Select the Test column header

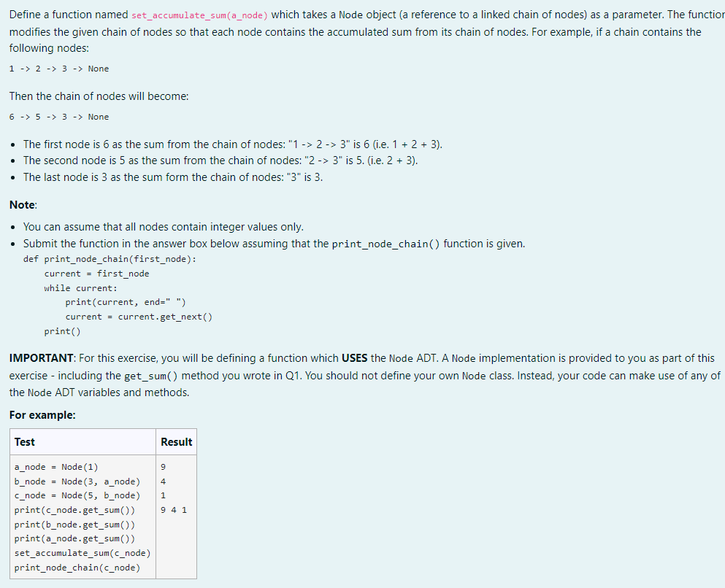coord(25,441)
